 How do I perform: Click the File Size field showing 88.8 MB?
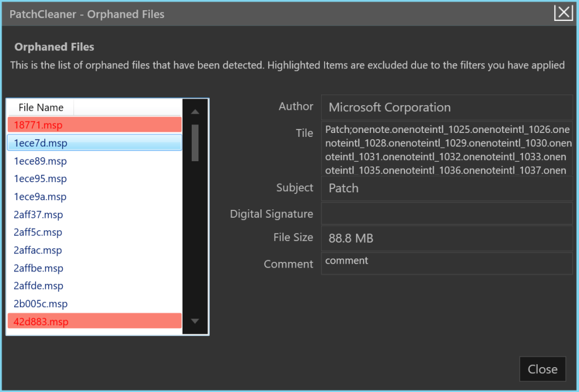447,239
